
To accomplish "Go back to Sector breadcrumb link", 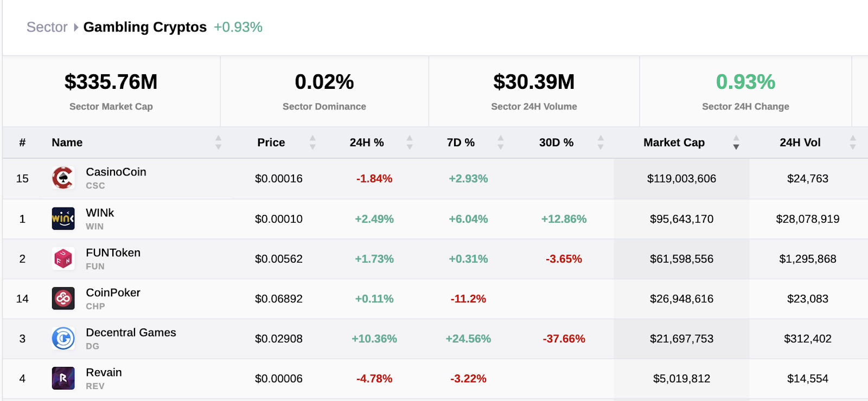I will coord(47,27).
